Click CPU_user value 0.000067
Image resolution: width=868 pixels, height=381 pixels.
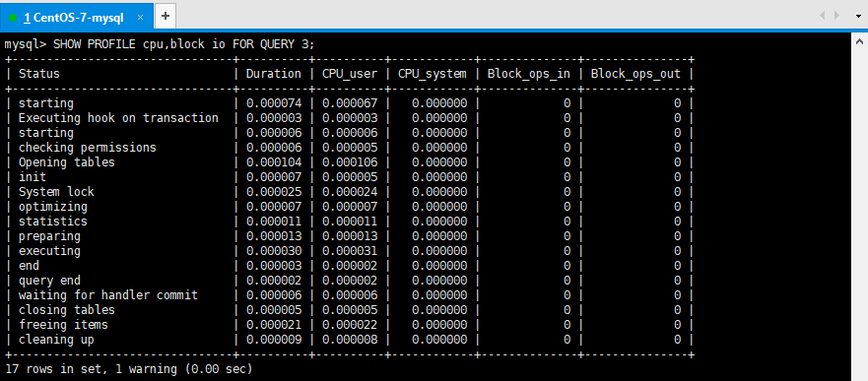click(x=350, y=103)
